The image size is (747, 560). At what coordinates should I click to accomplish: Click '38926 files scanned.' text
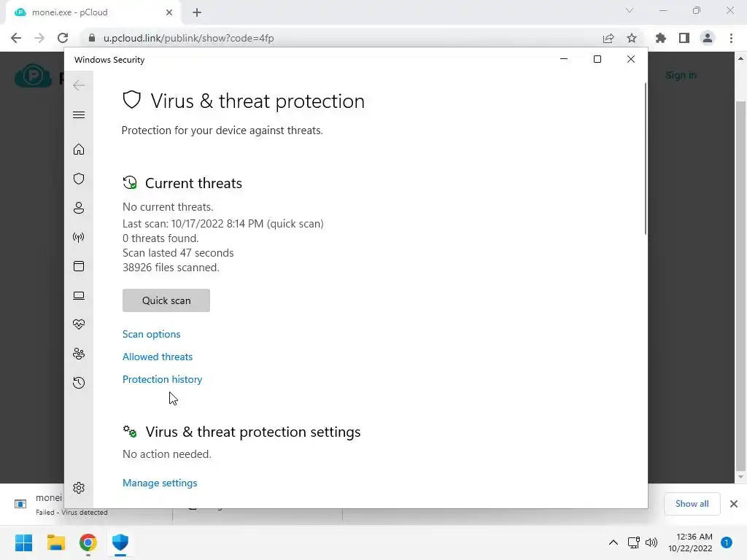(x=171, y=268)
